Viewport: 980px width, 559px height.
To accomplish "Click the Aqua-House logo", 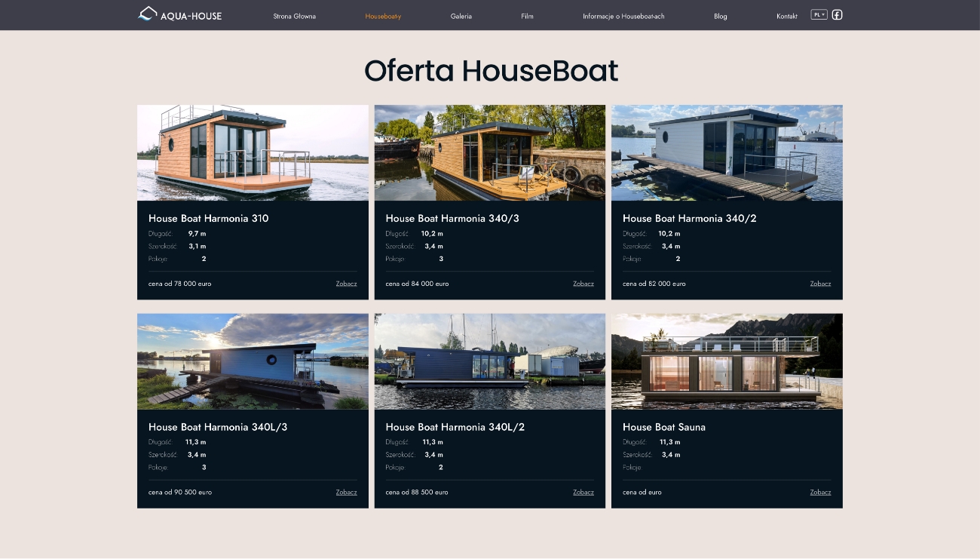I will [x=179, y=14].
